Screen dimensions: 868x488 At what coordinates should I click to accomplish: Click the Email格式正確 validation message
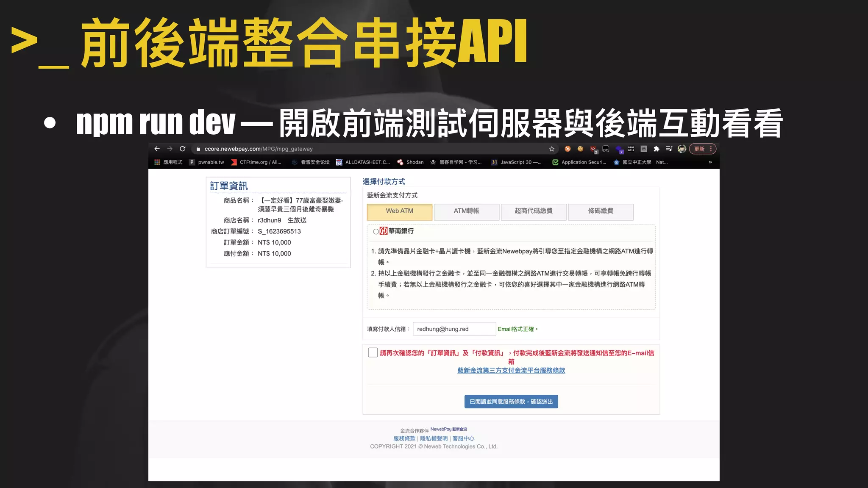pyautogui.click(x=517, y=329)
